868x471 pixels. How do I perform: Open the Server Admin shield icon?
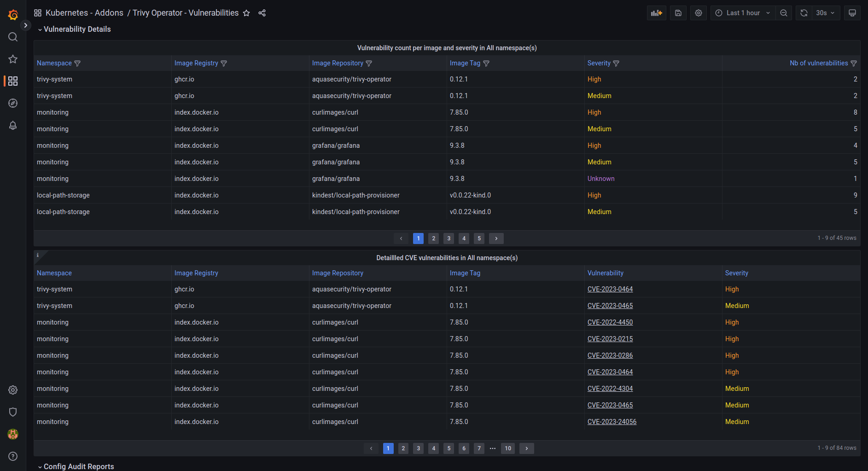[x=13, y=412]
